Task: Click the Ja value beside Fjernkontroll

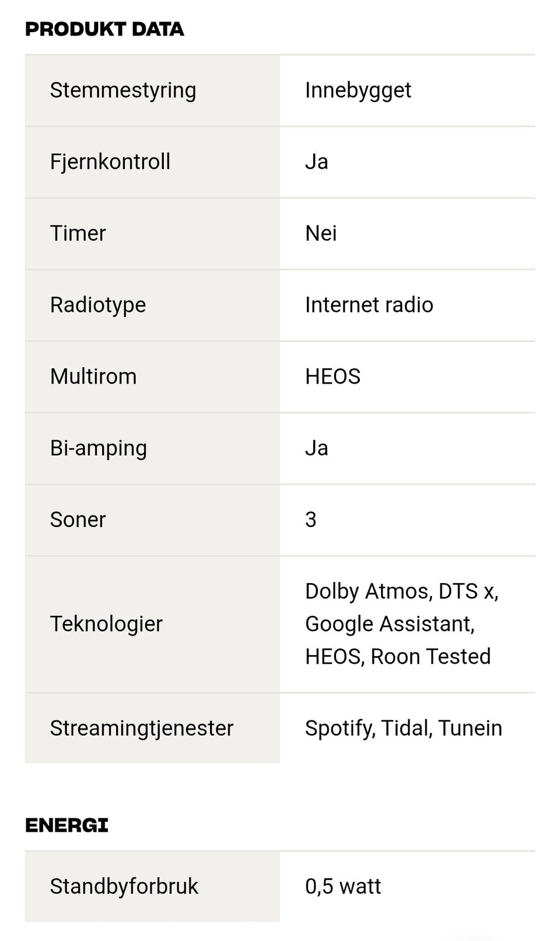Action: click(316, 162)
